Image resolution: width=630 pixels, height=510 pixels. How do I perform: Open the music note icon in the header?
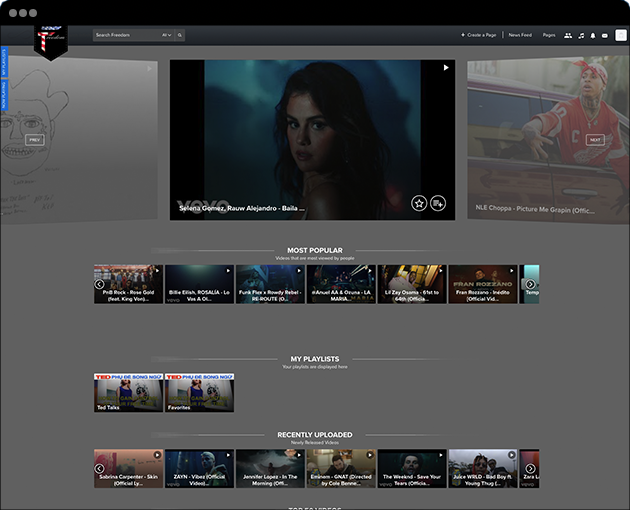click(x=581, y=35)
